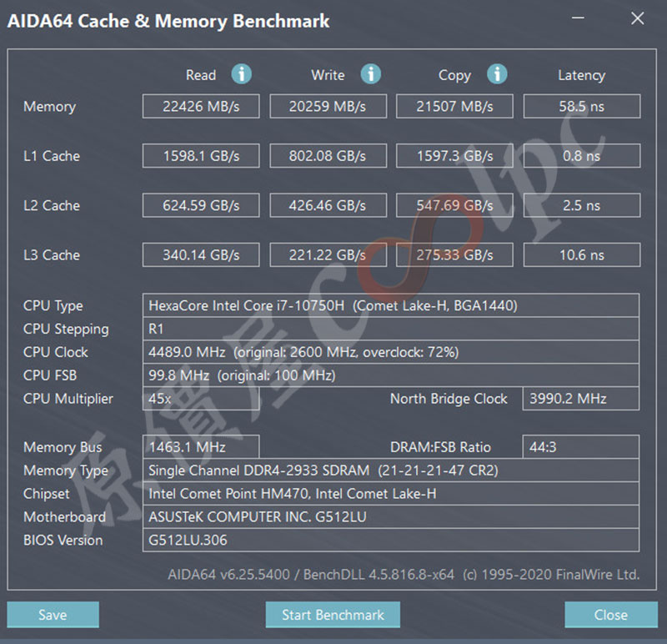Image resolution: width=667 pixels, height=644 pixels.
Task: Select the L1 Cache Read value
Action: [x=201, y=156]
